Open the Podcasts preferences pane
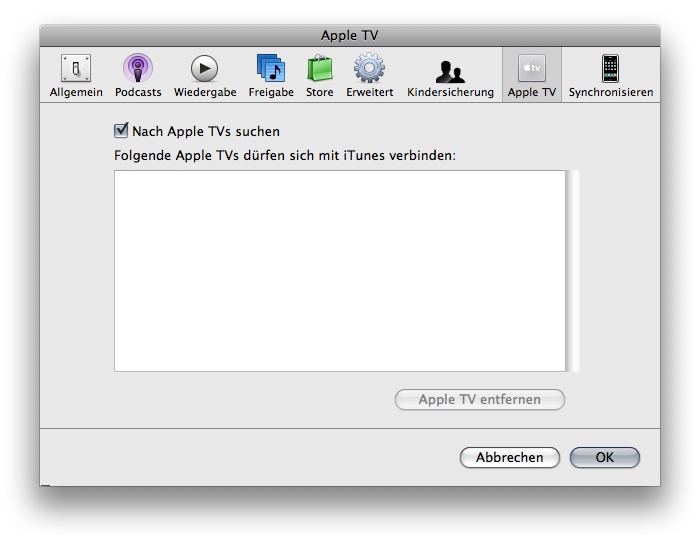Image resolution: width=700 pixels, height=541 pixels. coord(138,75)
